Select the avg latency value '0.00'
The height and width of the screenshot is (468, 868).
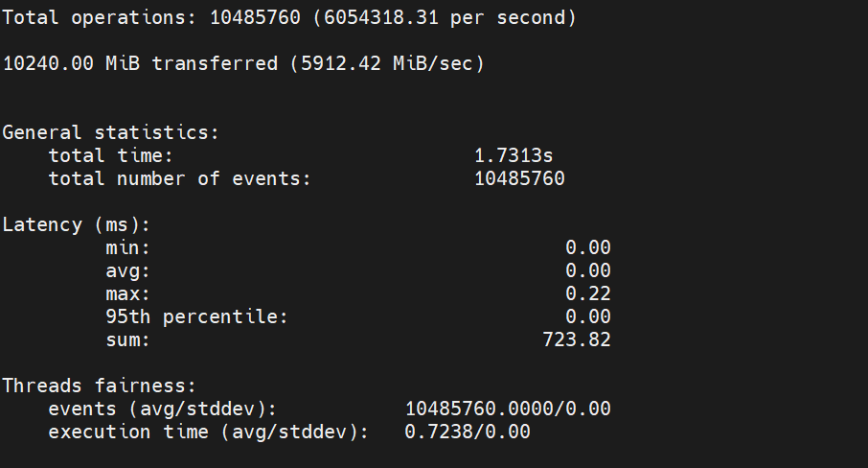588,270
